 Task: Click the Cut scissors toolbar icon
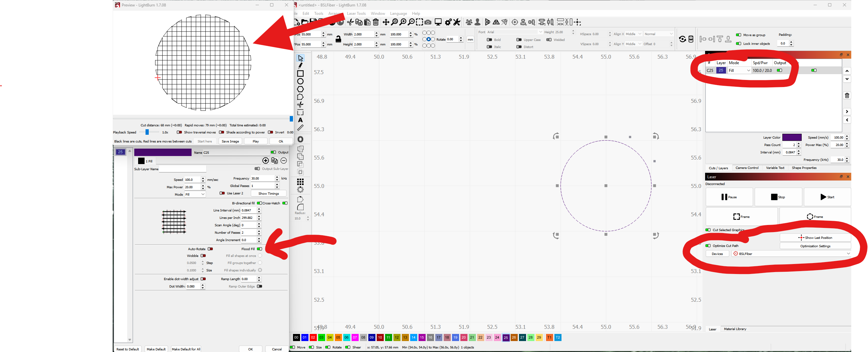tap(350, 22)
